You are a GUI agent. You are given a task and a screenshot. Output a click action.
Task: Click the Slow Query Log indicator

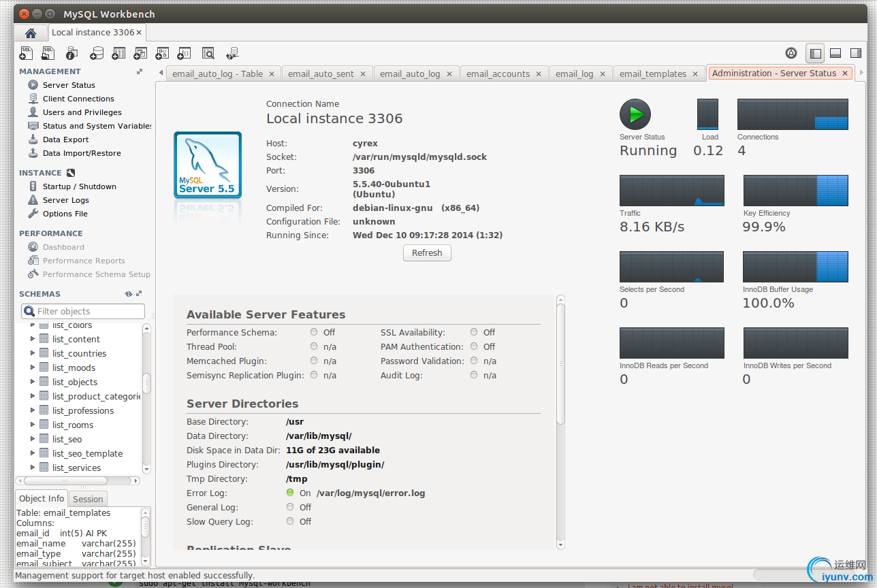click(x=290, y=521)
